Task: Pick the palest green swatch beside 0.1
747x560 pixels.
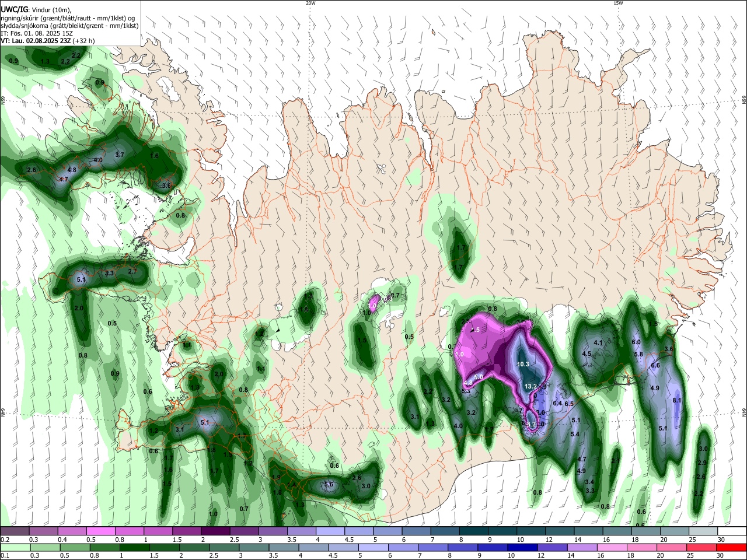Action: 15,547
